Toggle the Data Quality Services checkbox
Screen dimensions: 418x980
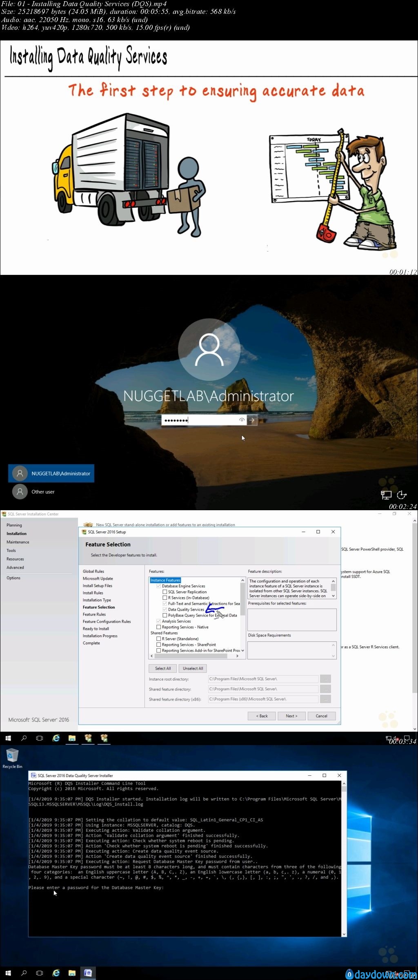pos(165,609)
